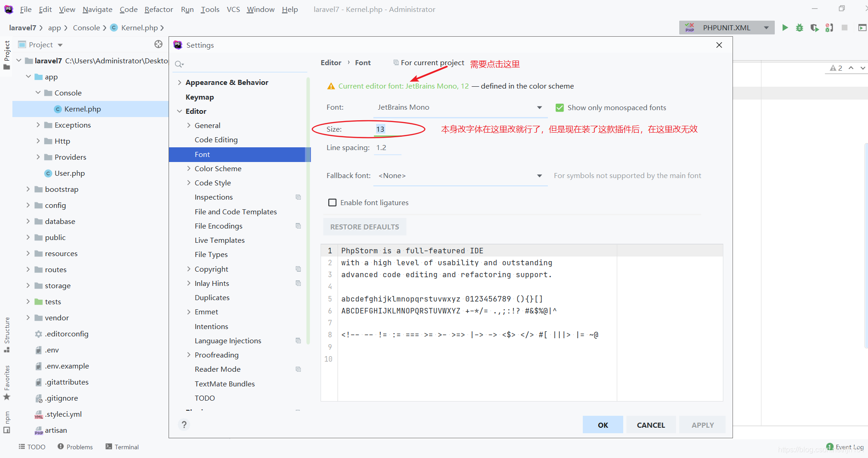Screen dimensions: 868x458
Task: Click the OK button
Action: point(603,425)
